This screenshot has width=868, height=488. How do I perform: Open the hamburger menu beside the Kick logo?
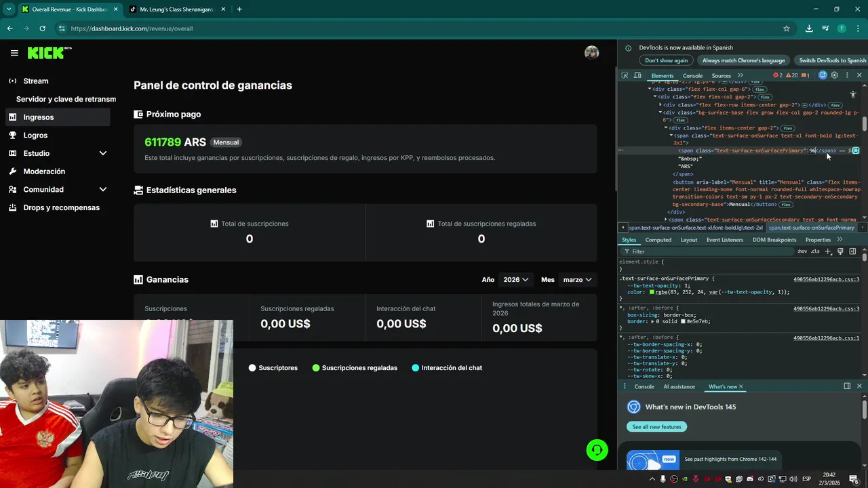(14, 53)
